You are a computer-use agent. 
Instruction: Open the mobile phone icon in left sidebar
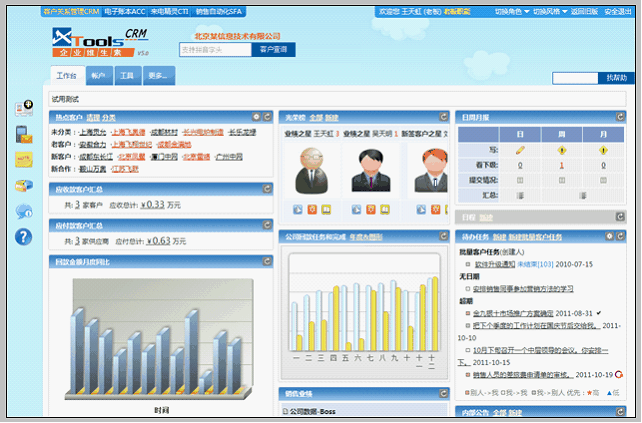pyautogui.click(x=23, y=134)
